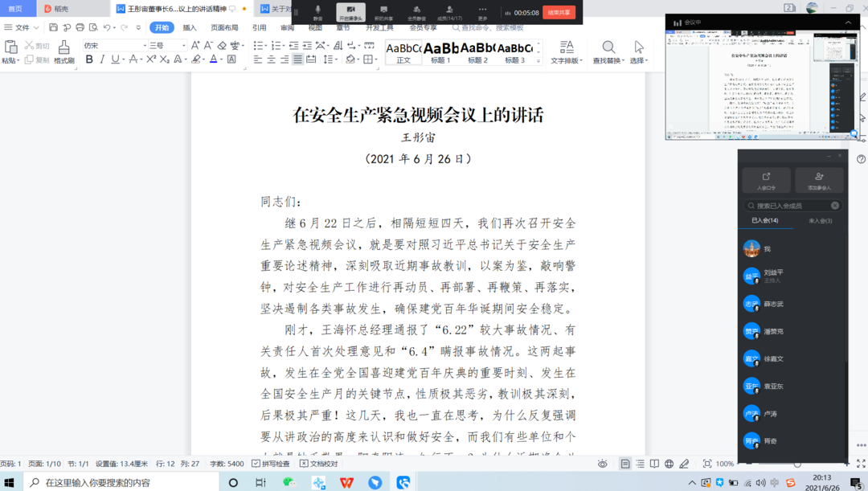This screenshot has height=491, width=868.
Task: Select the Format Painter (格式刷) tool
Action: (64, 52)
